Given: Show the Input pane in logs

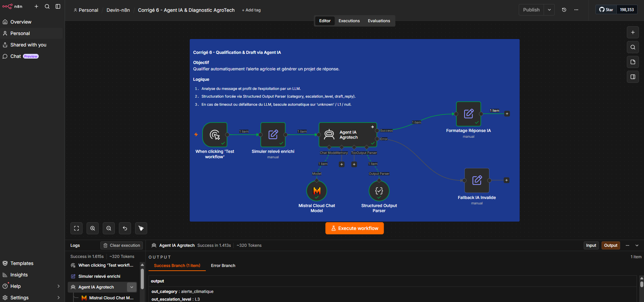Looking at the screenshot, I should [x=591, y=245].
